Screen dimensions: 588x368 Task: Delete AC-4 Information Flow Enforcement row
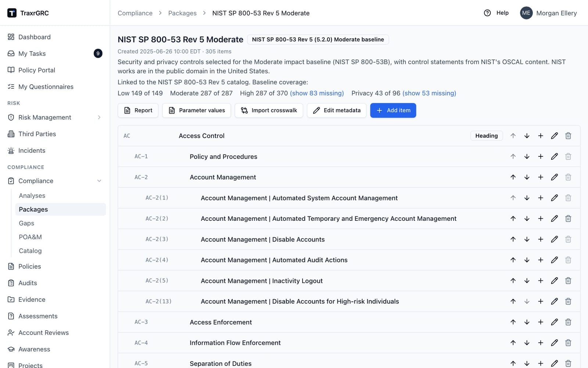568,343
